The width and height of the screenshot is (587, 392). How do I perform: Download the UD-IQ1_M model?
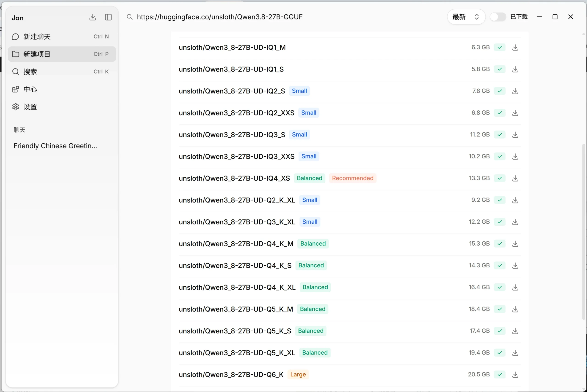(x=515, y=47)
